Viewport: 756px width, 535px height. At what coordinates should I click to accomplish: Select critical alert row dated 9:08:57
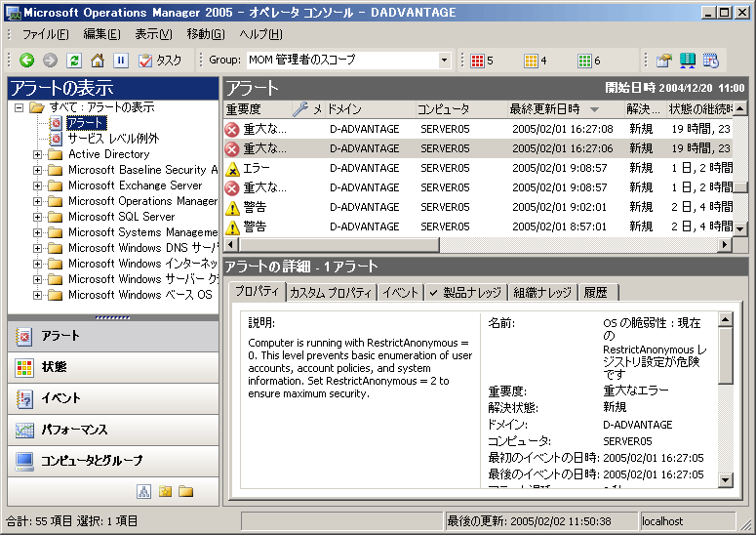tap(478, 187)
